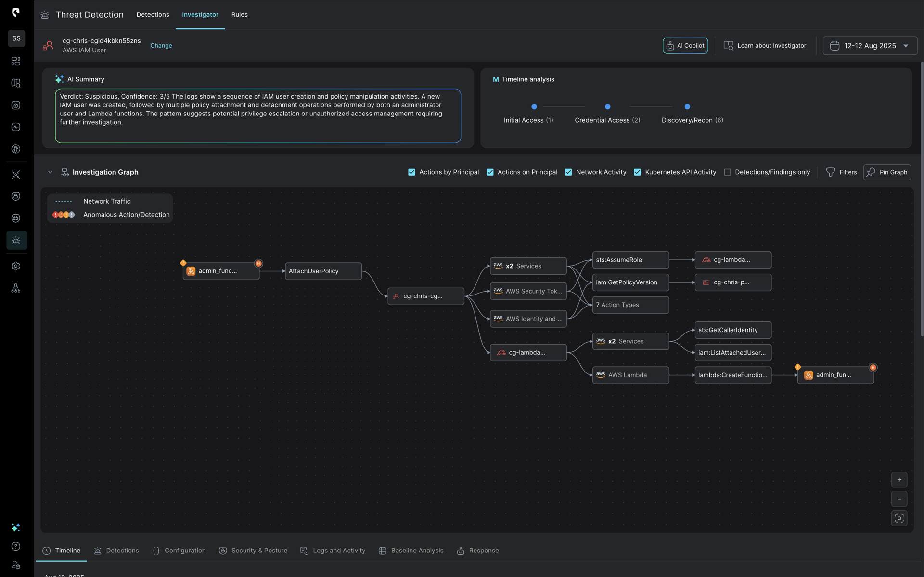Select the Initial Access timeline dot

coord(534,107)
